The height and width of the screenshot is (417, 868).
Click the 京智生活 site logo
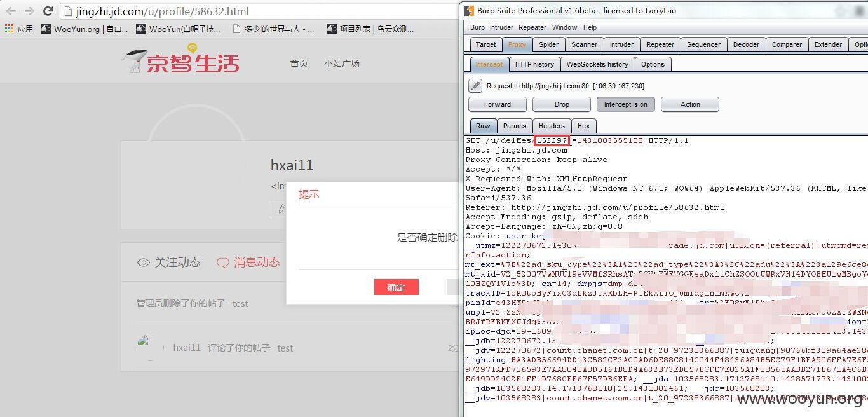pyautogui.click(x=180, y=59)
